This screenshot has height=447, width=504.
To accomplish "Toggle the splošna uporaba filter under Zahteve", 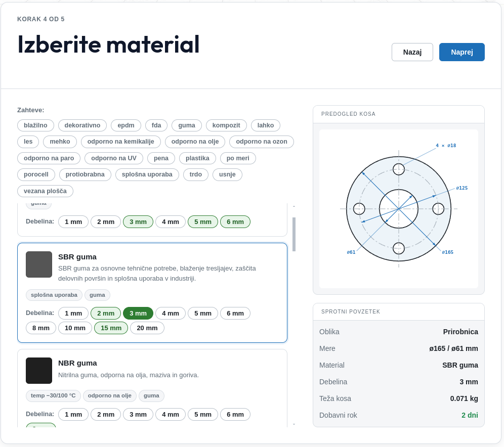I will [147, 174].
